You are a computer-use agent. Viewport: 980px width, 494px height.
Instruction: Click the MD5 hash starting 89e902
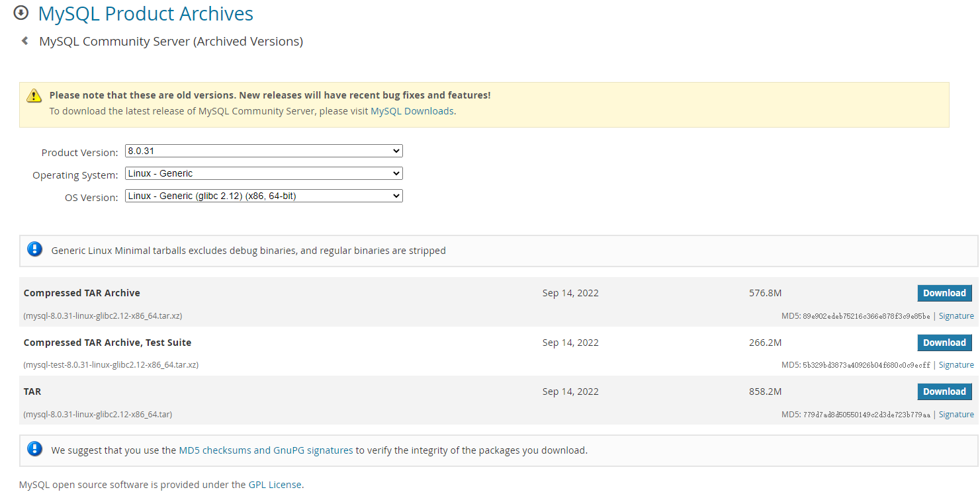click(866, 316)
